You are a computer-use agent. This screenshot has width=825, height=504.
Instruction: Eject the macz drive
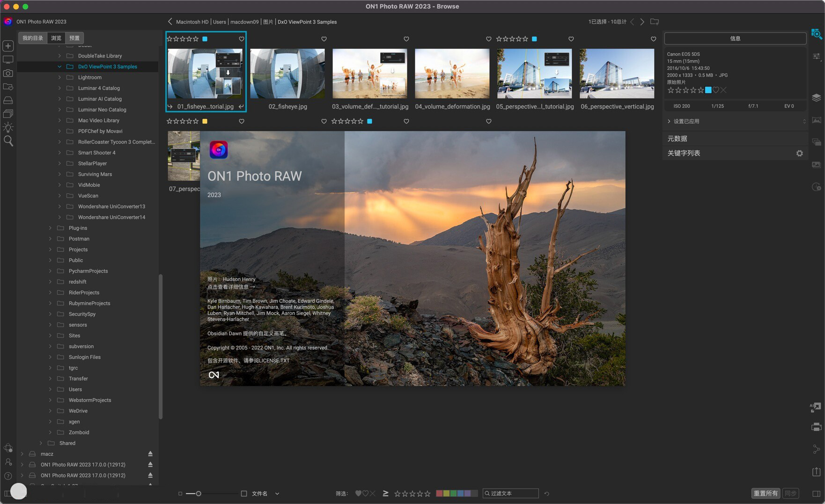(x=150, y=454)
